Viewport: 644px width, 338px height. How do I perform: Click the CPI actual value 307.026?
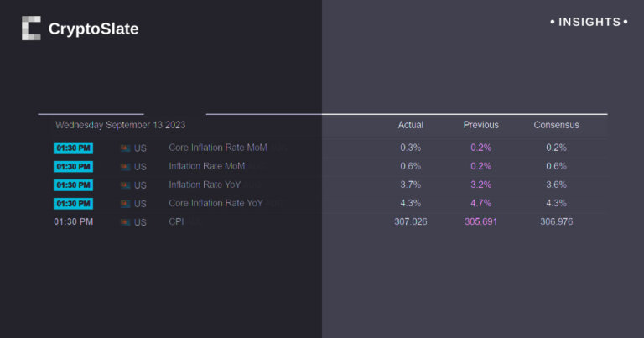(411, 222)
